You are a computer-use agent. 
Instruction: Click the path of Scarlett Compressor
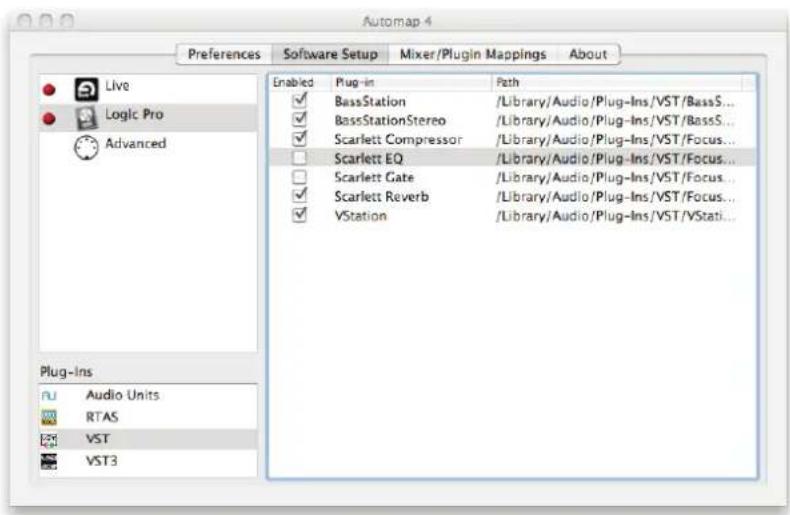click(615, 140)
